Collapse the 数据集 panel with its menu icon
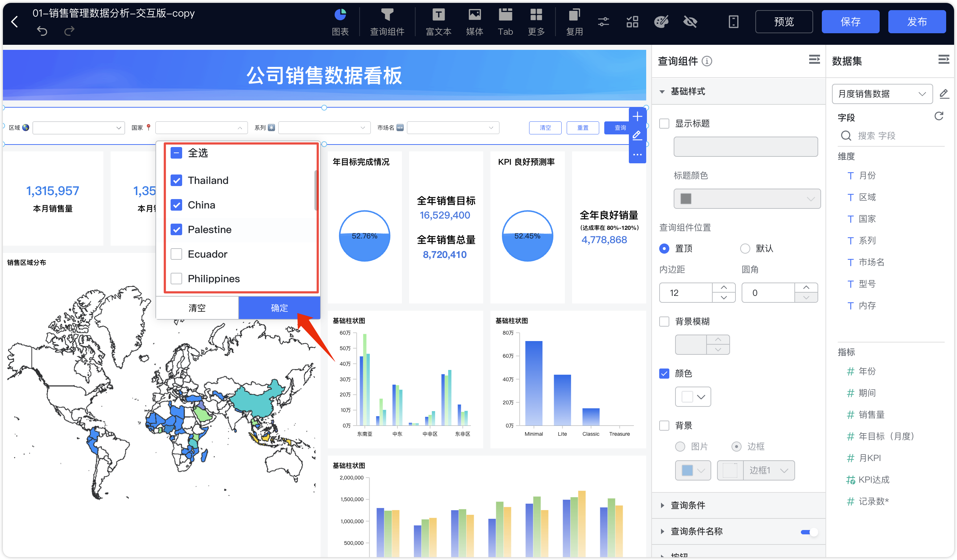Screen dimensions: 957x560 (943, 60)
